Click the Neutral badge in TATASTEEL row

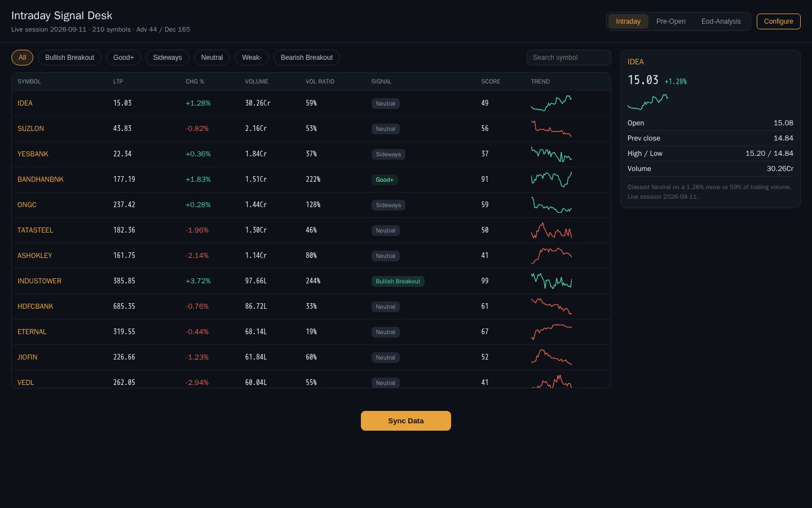pos(385,230)
